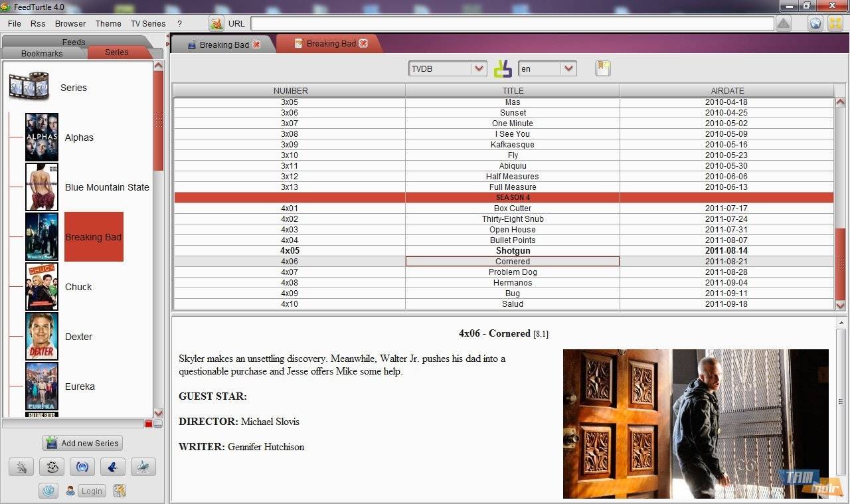Open the 'en' language dropdown

point(568,68)
